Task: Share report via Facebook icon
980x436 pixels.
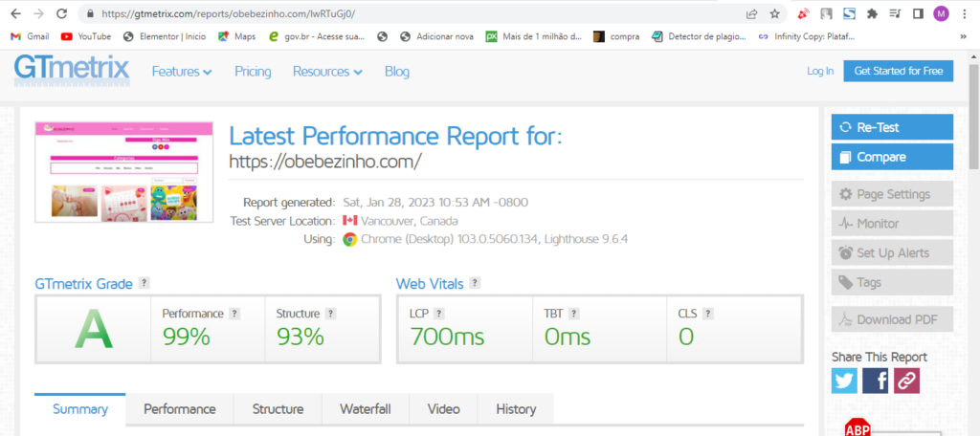Action: (876, 381)
